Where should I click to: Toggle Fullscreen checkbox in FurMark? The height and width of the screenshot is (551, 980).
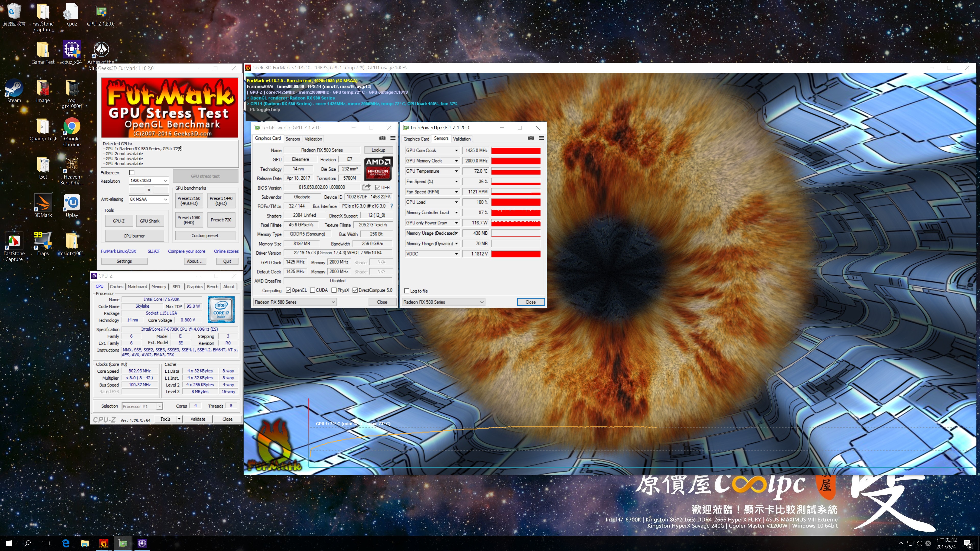click(x=132, y=173)
